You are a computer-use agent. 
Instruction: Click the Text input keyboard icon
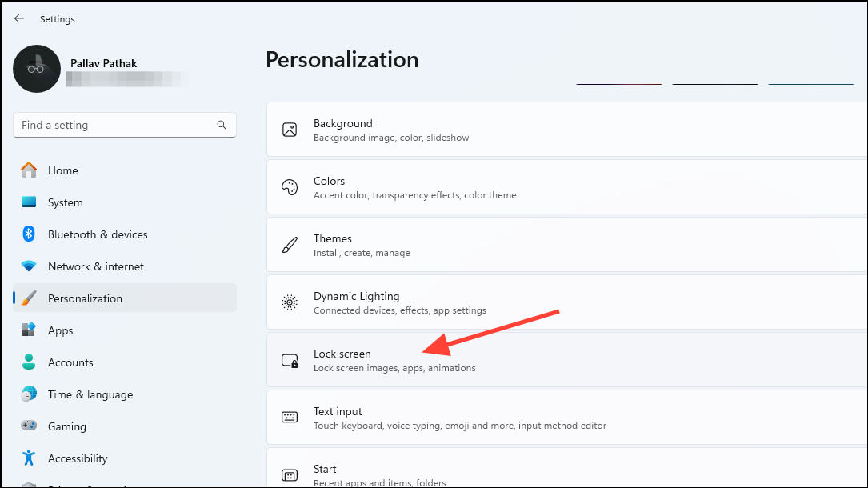(290, 417)
